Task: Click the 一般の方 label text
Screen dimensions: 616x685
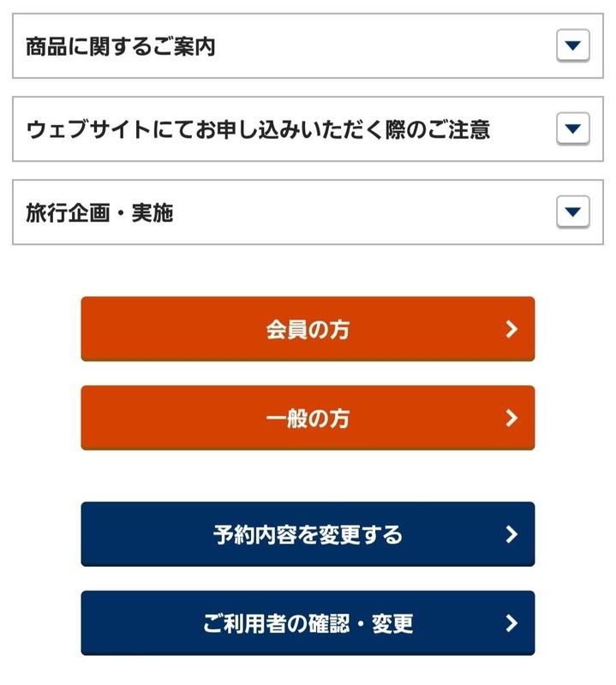Action: coord(308,419)
